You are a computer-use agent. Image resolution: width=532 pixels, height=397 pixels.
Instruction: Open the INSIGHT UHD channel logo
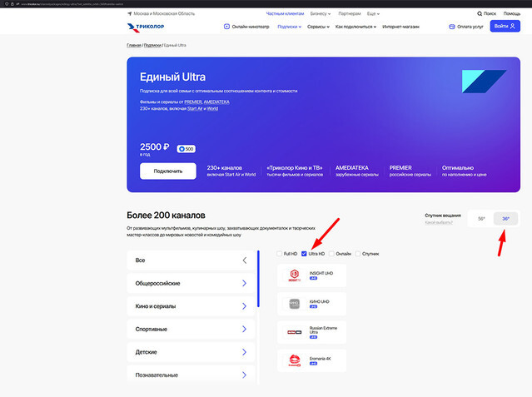click(x=294, y=274)
